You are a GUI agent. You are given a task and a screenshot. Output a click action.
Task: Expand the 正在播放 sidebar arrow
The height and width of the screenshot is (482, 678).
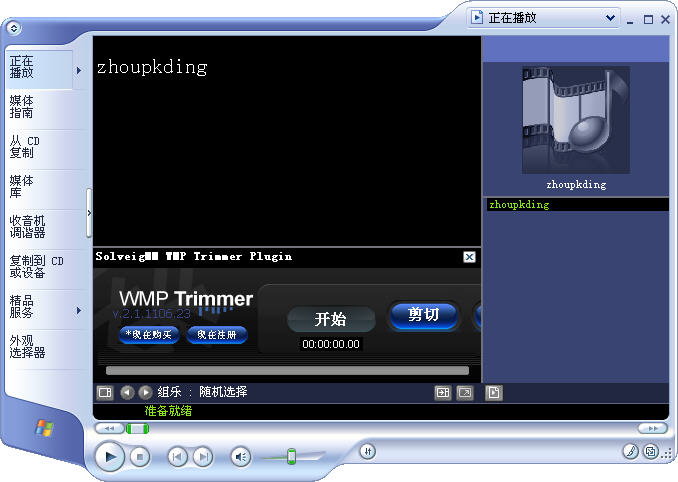coord(79,70)
